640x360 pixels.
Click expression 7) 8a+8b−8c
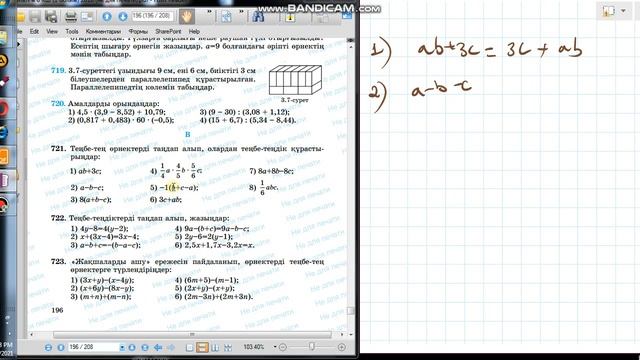tap(271, 171)
